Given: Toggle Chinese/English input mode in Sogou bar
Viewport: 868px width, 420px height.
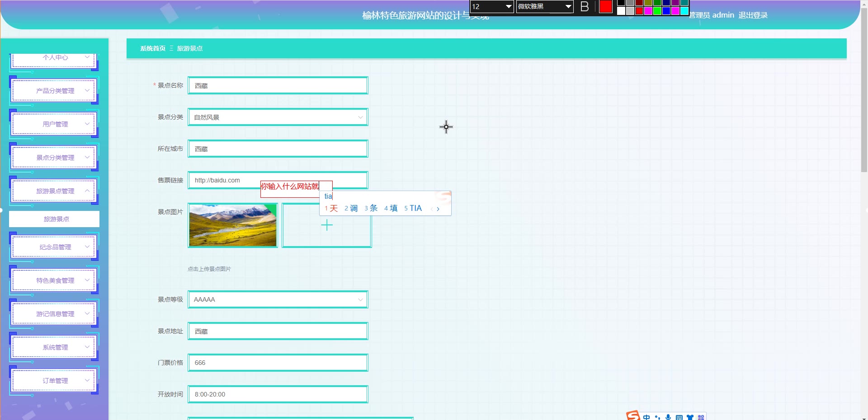Looking at the screenshot, I should 646,417.
